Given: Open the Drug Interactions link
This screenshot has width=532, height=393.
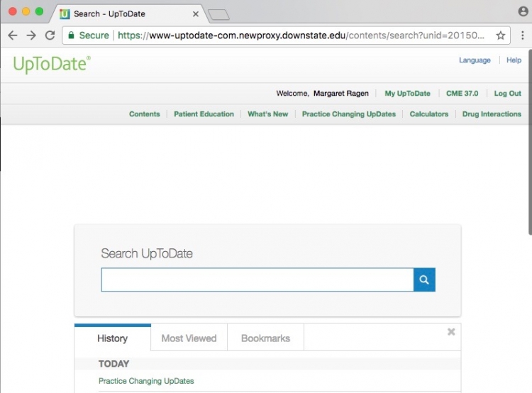Looking at the screenshot, I should [x=492, y=114].
